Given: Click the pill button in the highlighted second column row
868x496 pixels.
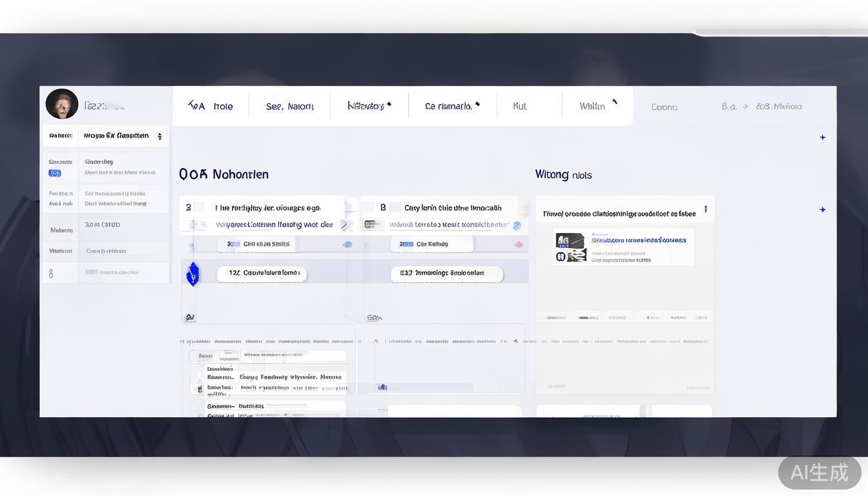Looking at the screenshot, I should [x=446, y=273].
